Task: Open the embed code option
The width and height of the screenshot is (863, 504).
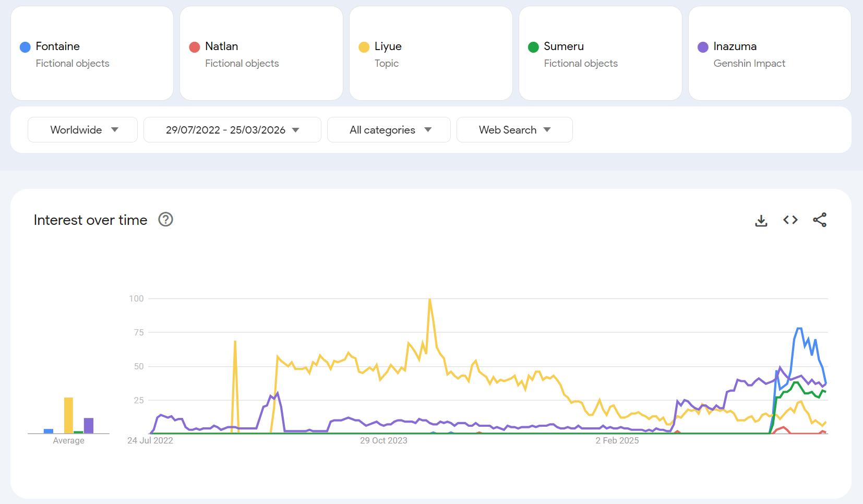Action: tap(790, 220)
